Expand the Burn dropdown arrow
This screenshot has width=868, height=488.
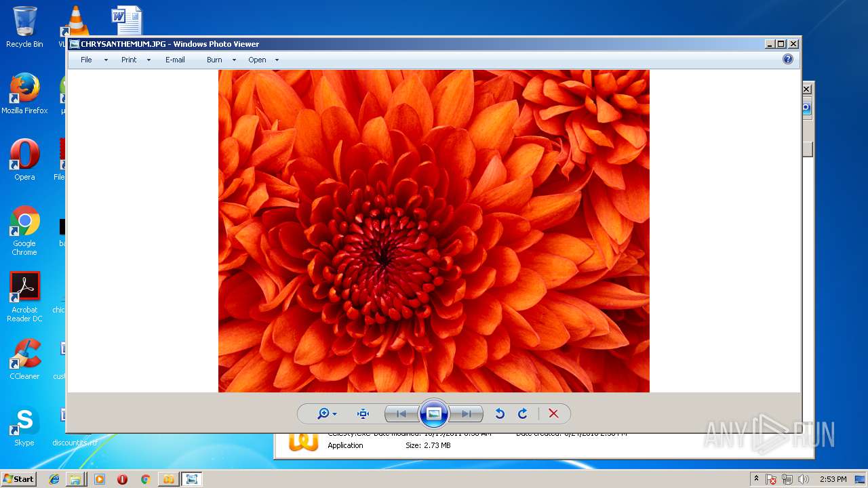pos(234,60)
